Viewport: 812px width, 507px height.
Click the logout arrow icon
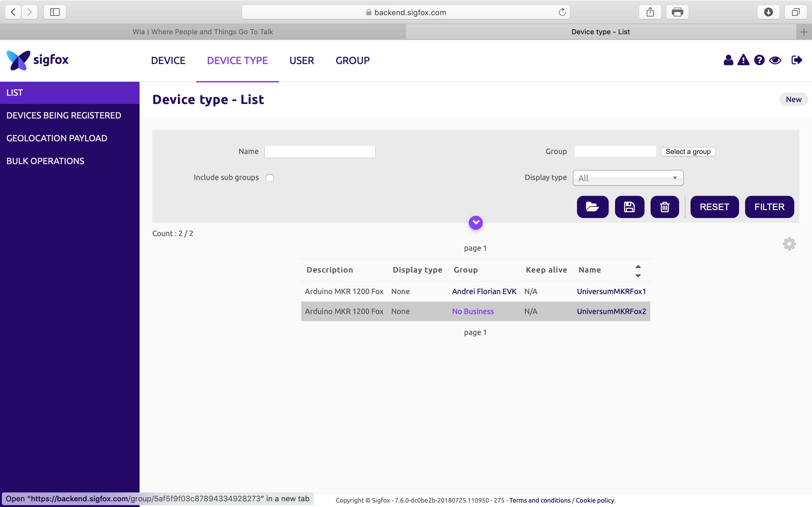click(x=796, y=60)
